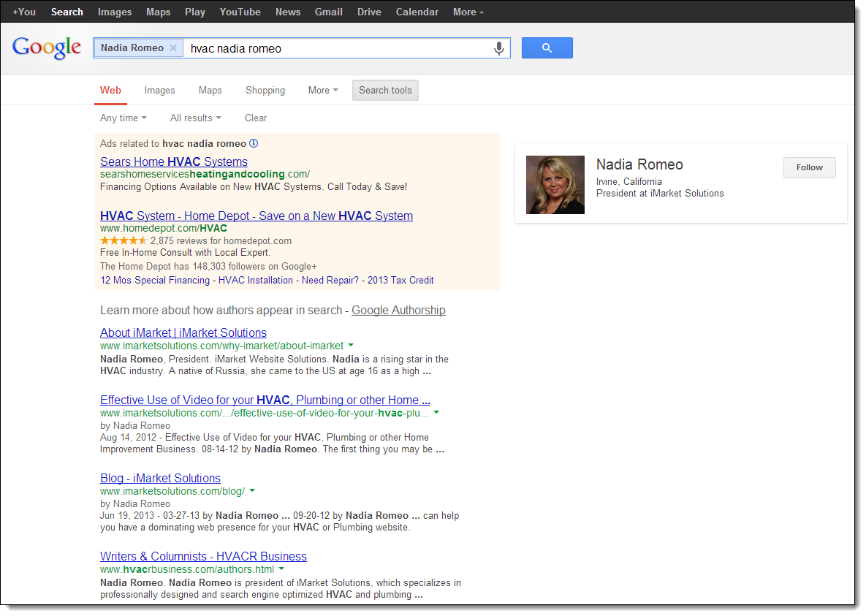Open Images in top bar
Viewport: 866px width, 616px height.
point(115,12)
